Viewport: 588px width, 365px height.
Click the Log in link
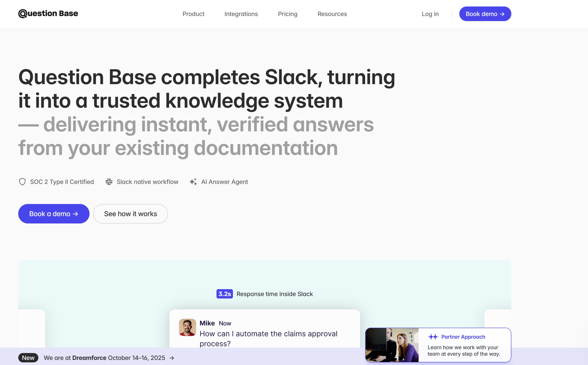[430, 14]
